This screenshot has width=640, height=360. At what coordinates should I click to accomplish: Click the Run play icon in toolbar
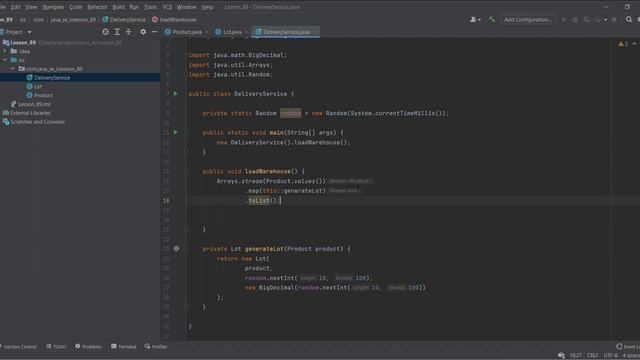click(x=564, y=20)
